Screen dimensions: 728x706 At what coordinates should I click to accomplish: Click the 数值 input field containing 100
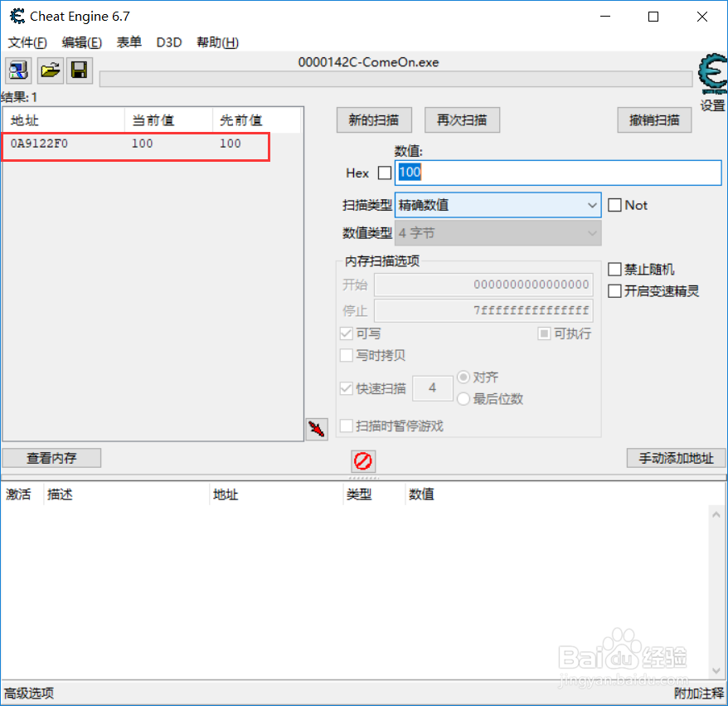coord(558,173)
